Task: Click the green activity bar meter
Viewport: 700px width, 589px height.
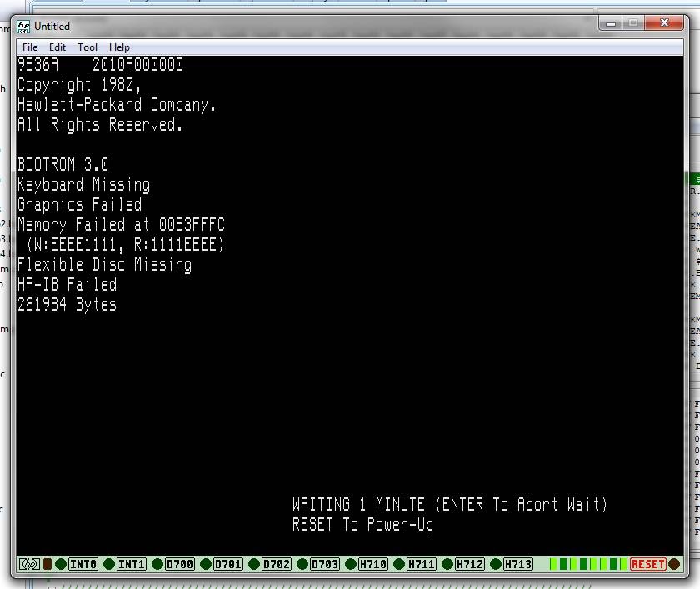Action: pos(588,564)
